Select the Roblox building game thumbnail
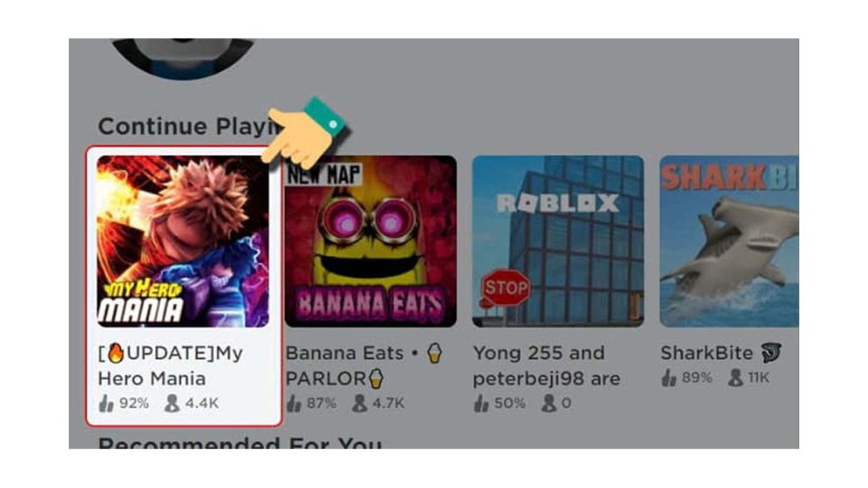868x488 pixels. point(558,241)
